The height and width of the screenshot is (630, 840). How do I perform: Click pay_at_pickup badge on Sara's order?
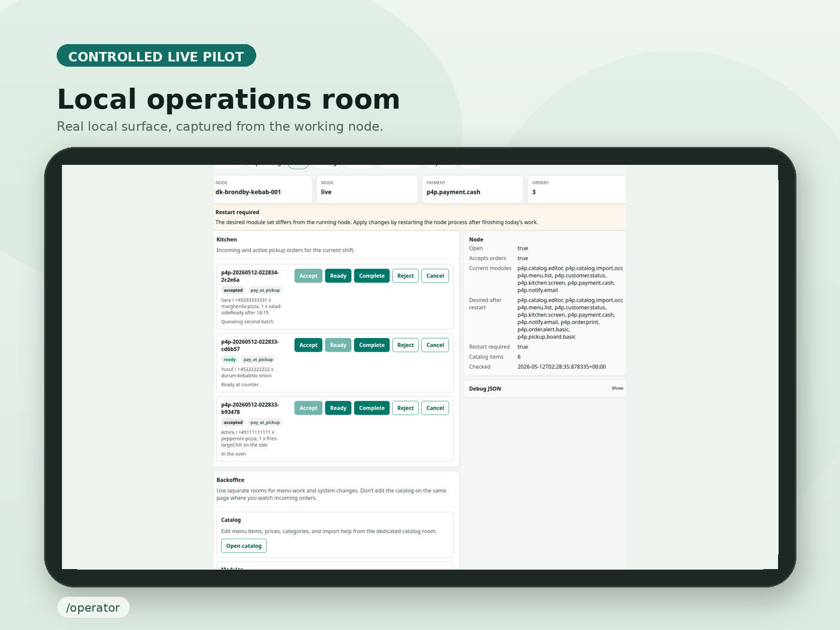click(265, 290)
